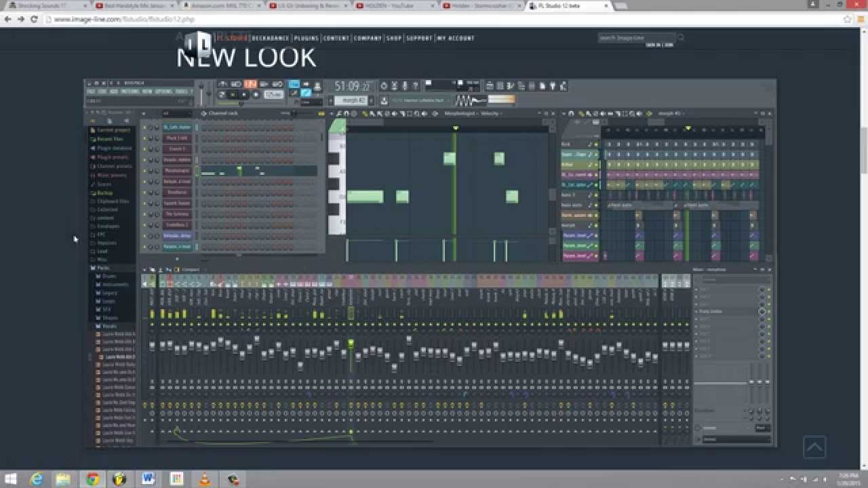Open the Chrome hamburger menu

[x=860, y=19]
